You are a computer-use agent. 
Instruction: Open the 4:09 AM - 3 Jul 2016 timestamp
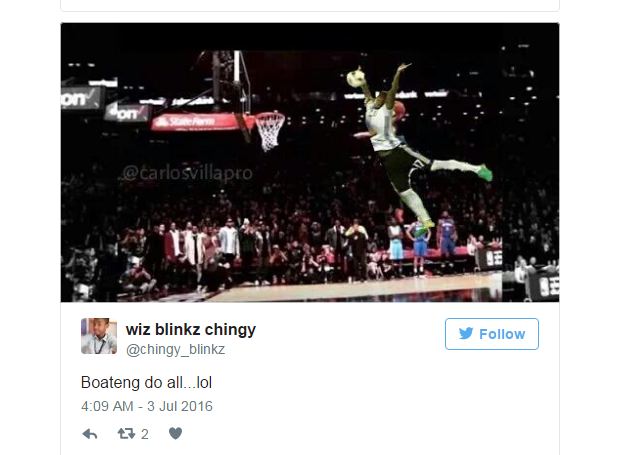[x=147, y=406]
